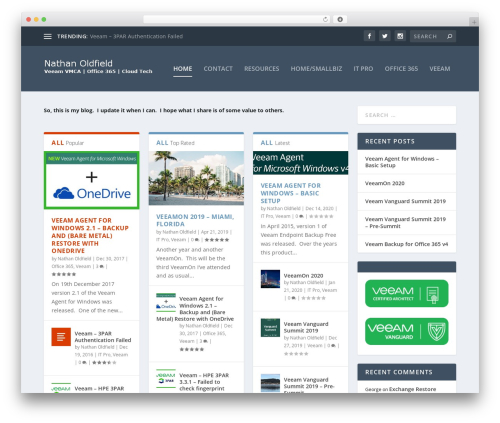This screenshot has width=500, height=423.
Task: Open the OFFICE 365 menu item
Action: [x=401, y=69]
